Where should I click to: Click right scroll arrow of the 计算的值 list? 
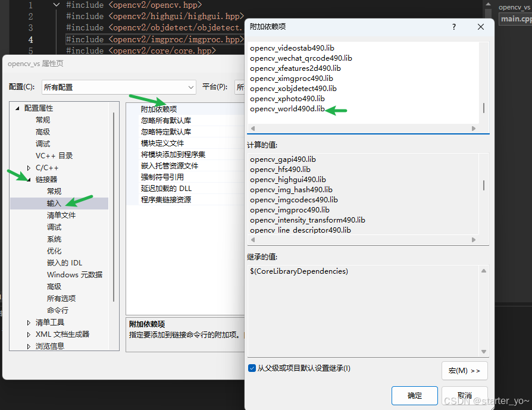(474, 240)
